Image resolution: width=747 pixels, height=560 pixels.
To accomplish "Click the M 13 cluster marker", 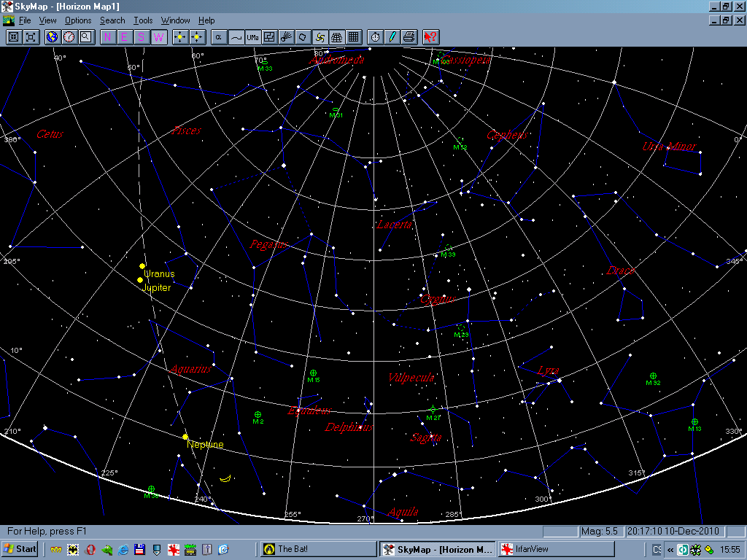I will click(x=694, y=422).
